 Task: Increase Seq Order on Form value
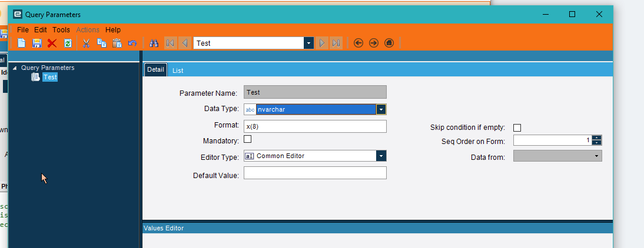pos(597,138)
